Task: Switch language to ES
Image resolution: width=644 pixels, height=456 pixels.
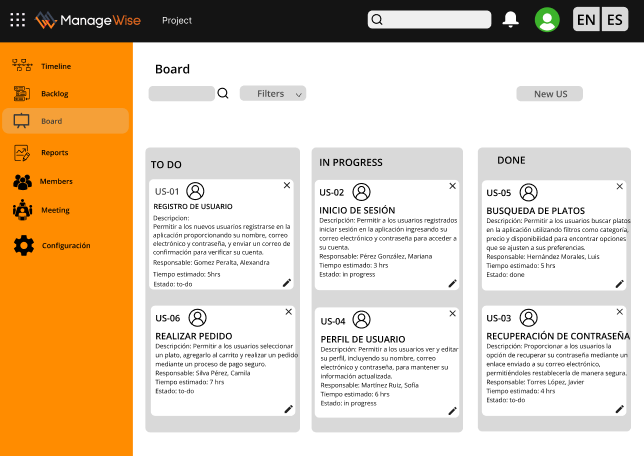Action: click(615, 20)
